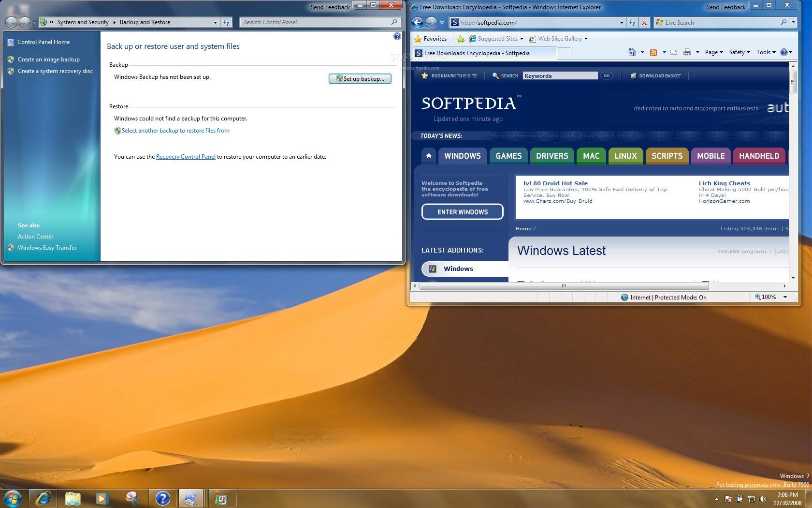
Task: Open Favorites star button in Internet Explorer
Action: click(x=431, y=39)
